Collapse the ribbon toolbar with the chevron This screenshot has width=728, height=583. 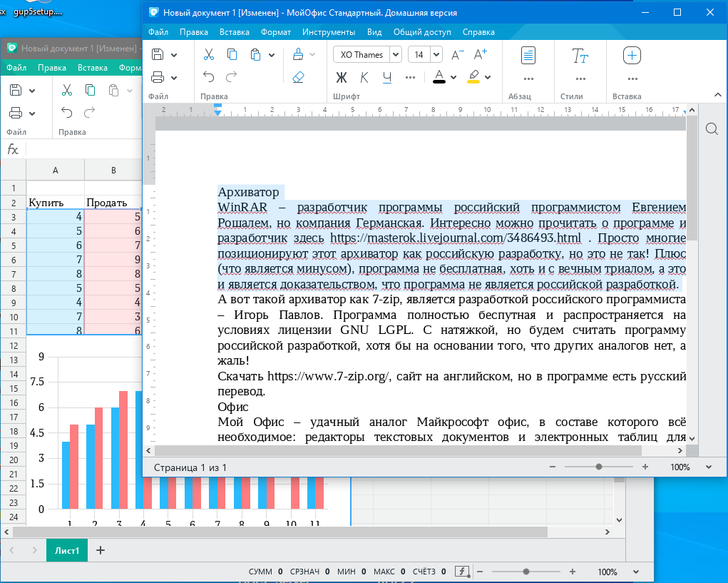pos(718,95)
